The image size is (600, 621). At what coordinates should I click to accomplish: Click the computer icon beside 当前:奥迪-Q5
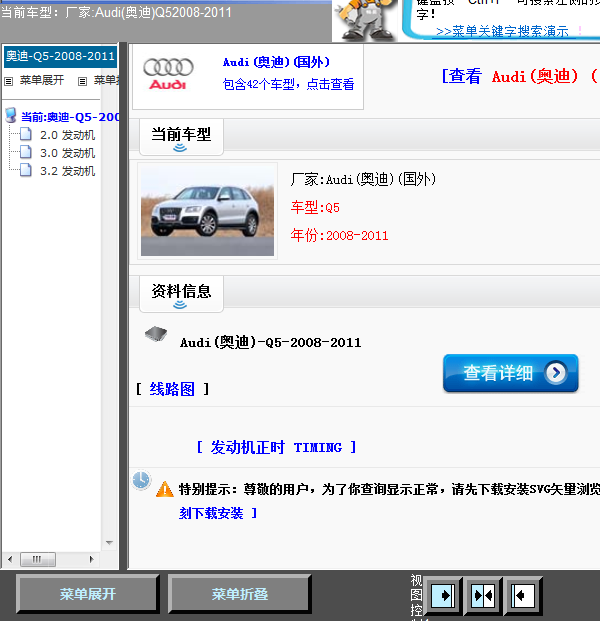coord(11,116)
